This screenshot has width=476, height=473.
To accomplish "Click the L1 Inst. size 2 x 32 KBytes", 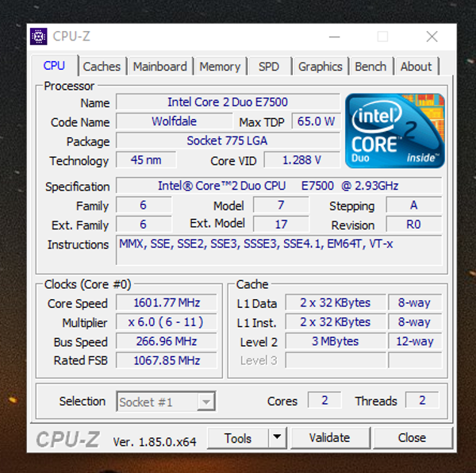I will pyautogui.click(x=336, y=322).
